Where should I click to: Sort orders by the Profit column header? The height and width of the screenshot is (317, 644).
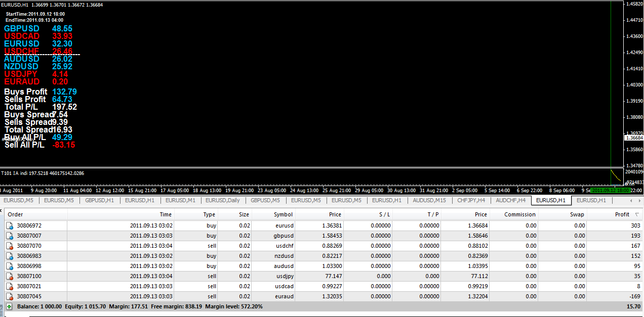(x=622, y=214)
